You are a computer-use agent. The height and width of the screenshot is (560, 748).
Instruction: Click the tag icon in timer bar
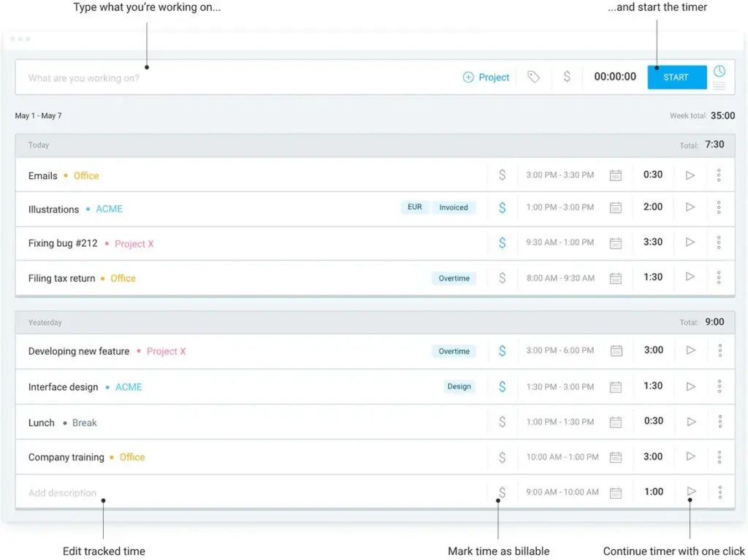pos(533,77)
